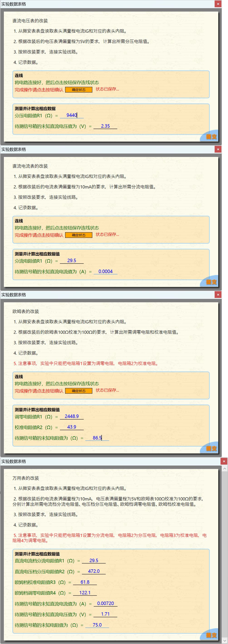Confirm wiring state in the voltmeter window

[78, 90]
